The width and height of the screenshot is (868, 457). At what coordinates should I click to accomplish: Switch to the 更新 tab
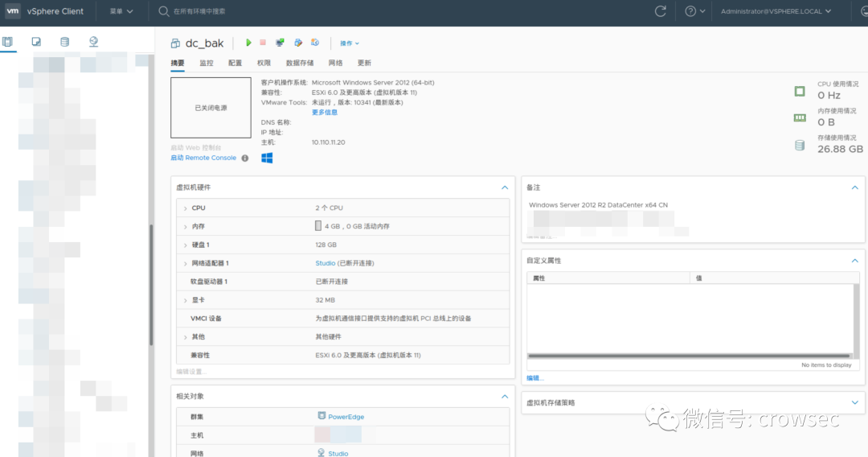[x=364, y=63]
